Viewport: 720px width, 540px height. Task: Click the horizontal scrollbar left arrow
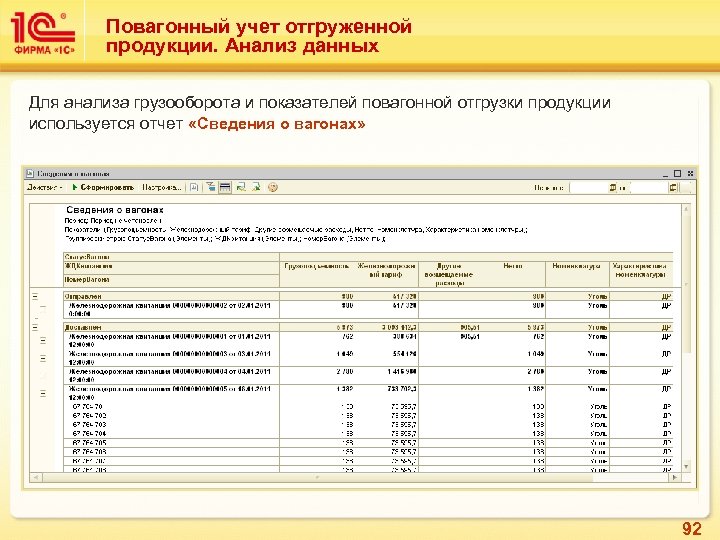point(35,478)
